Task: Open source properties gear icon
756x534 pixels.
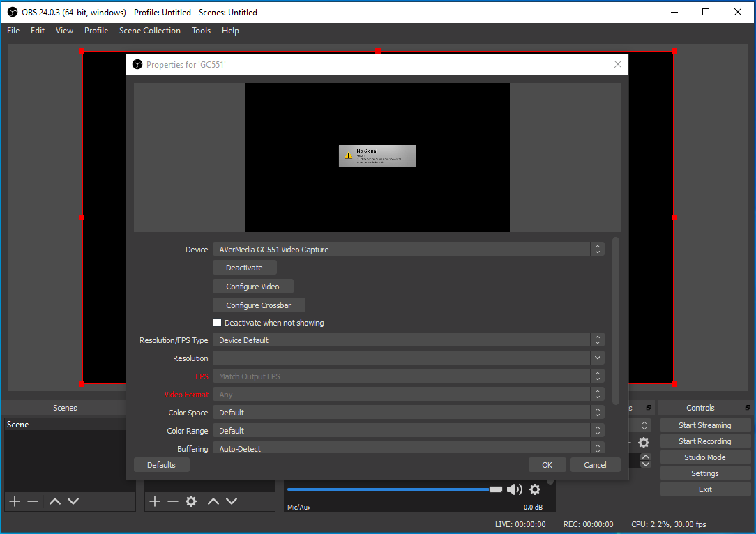Action: point(191,501)
